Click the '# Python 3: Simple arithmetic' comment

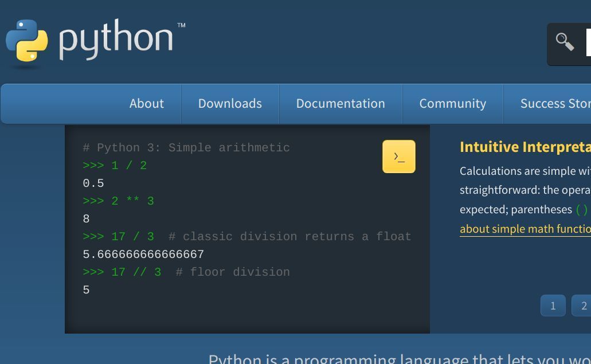(x=186, y=148)
